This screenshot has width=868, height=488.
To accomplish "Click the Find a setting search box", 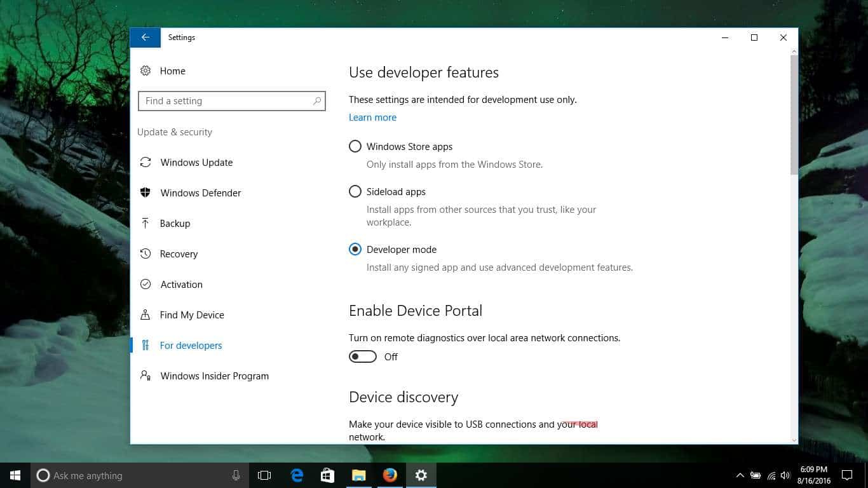I will pos(226,101).
